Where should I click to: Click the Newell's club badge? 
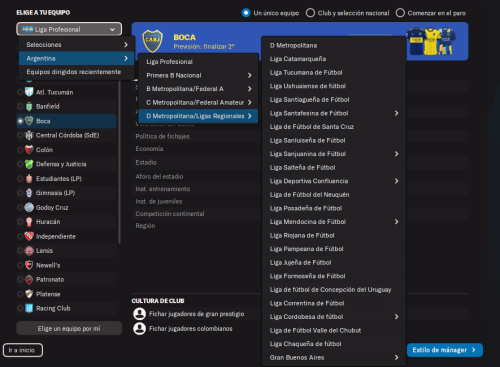tap(29, 265)
